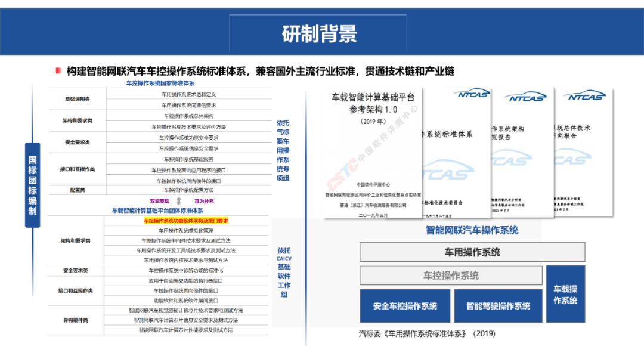Select the 研制背景 slide title

319,34
